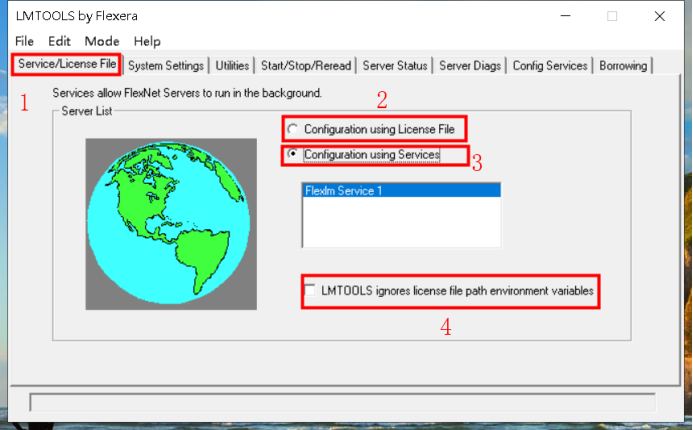Screen dimensions: 693x430
Task: Go to the Start/Stop/Reread tab
Action: (306, 66)
